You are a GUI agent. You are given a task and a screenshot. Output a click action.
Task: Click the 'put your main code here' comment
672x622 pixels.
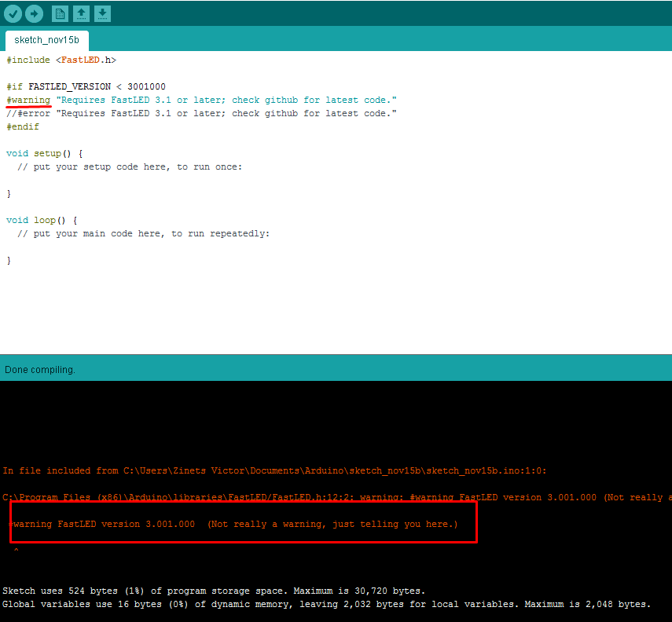143,233
